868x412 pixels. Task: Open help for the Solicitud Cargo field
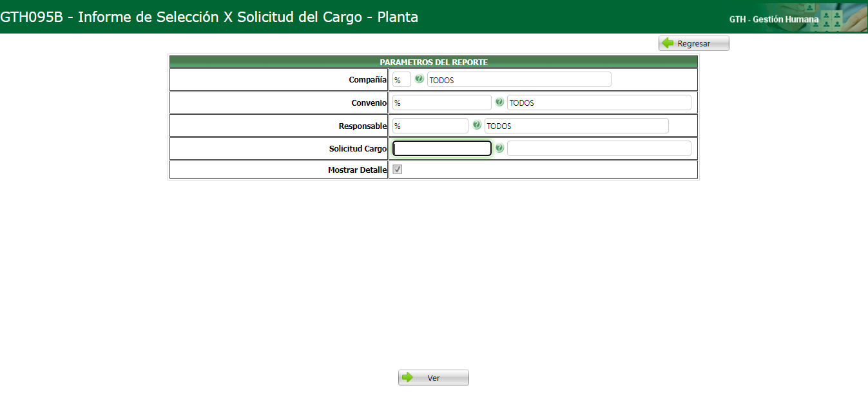[499, 148]
